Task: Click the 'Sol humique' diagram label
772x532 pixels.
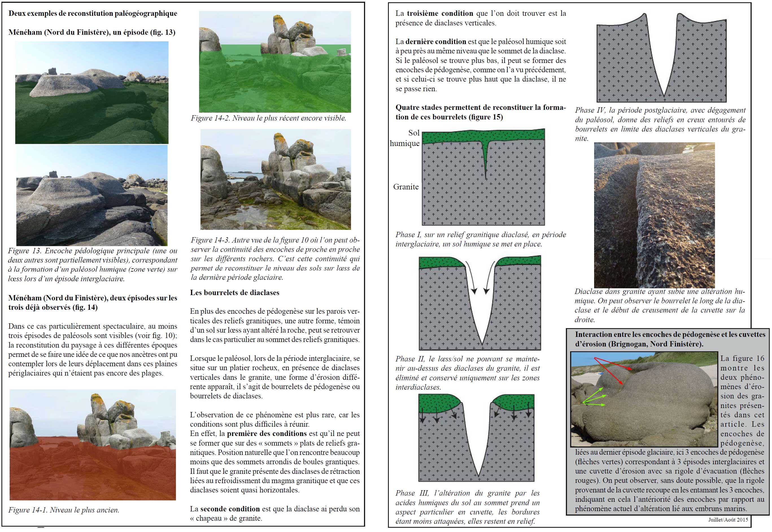Action: tap(405, 138)
